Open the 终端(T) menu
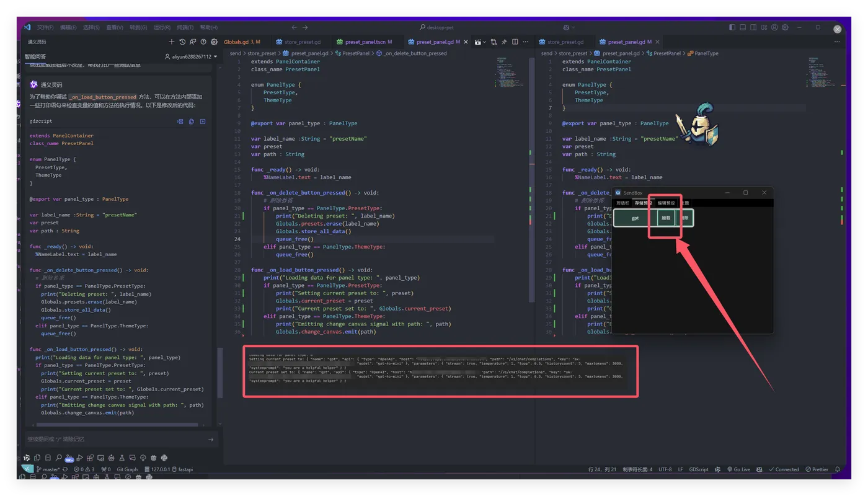Image resolution: width=868 pixels, height=496 pixels. [x=185, y=27]
